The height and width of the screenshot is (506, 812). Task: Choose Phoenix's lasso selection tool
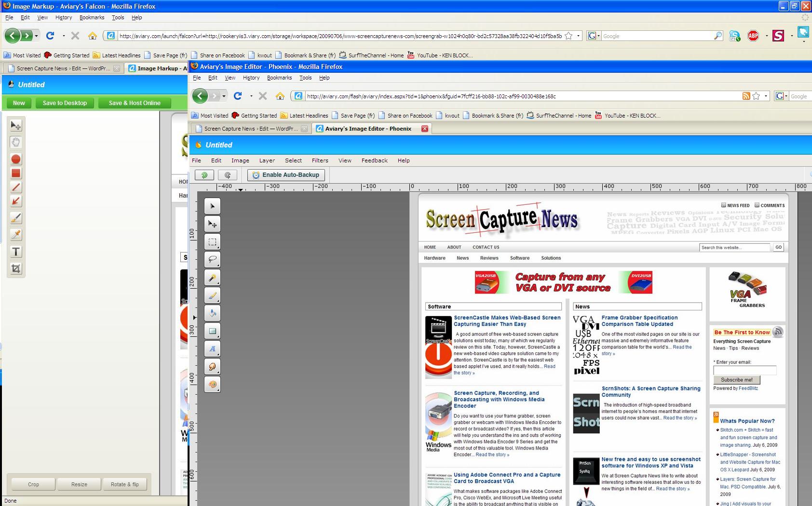click(x=212, y=260)
